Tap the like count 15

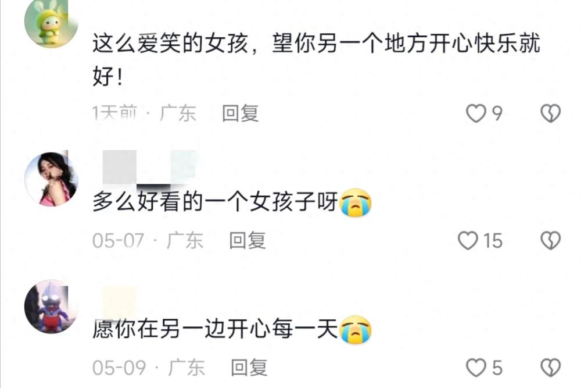tap(493, 241)
